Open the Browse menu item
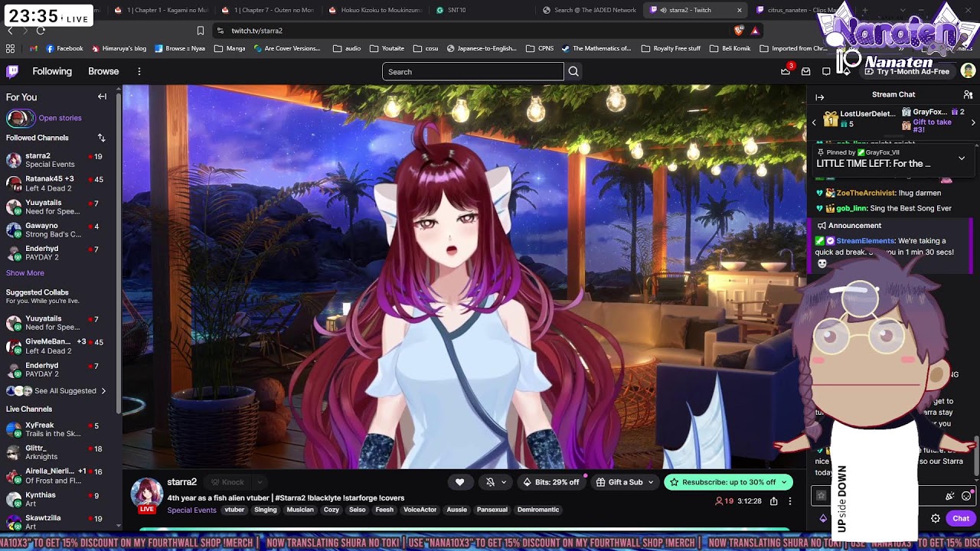 click(x=103, y=71)
